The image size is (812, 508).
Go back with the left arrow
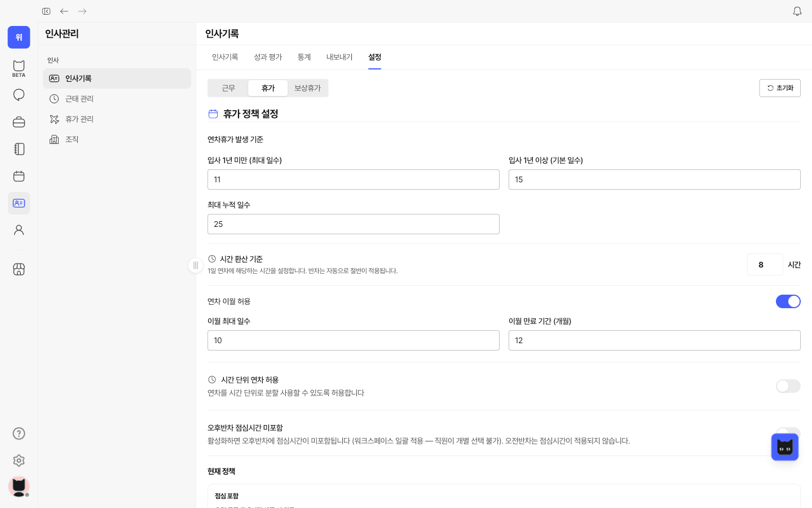coord(64,11)
